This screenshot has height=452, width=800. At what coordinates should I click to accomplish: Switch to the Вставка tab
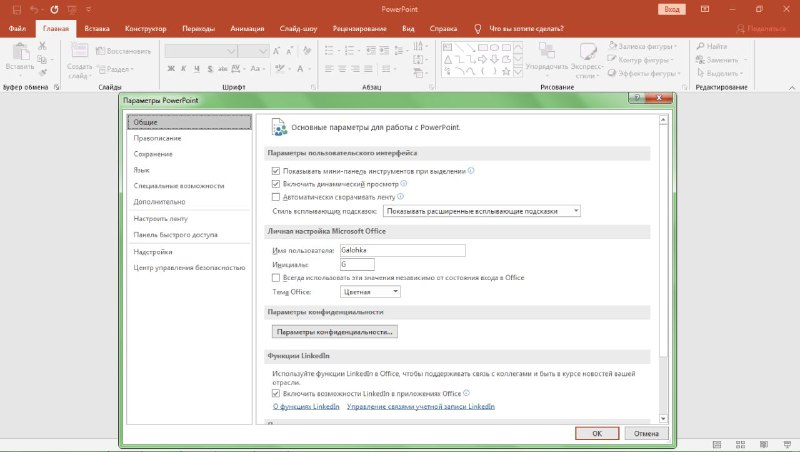[97, 29]
